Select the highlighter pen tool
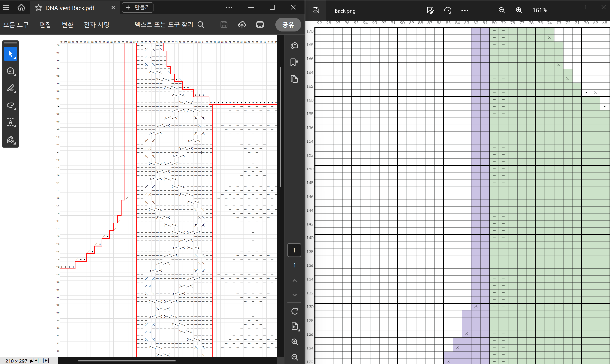Screen dimensions: 610x364 10,88
